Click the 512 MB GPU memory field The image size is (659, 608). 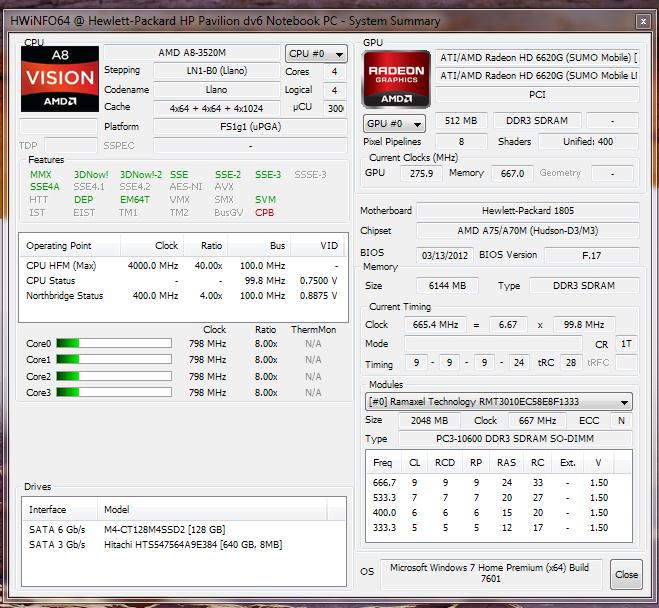click(461, 121)
